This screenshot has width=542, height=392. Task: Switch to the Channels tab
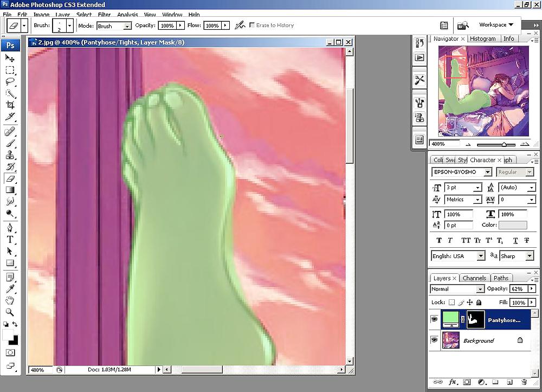474,278
